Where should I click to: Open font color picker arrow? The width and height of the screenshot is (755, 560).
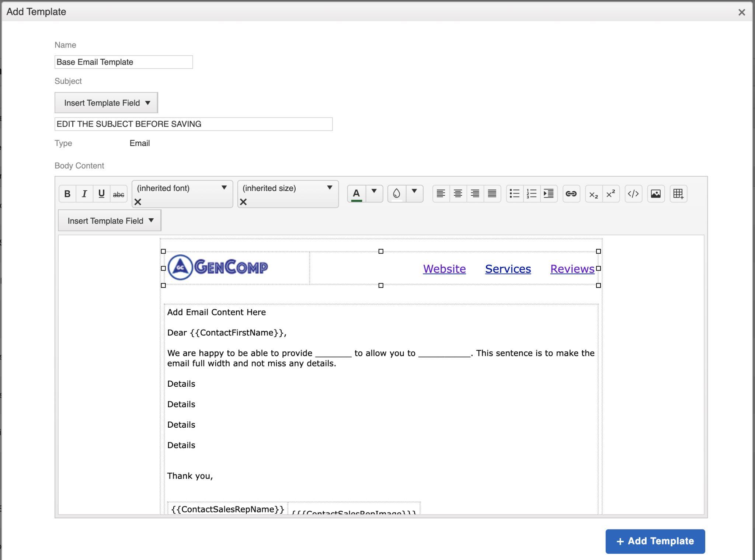[374, 191]
